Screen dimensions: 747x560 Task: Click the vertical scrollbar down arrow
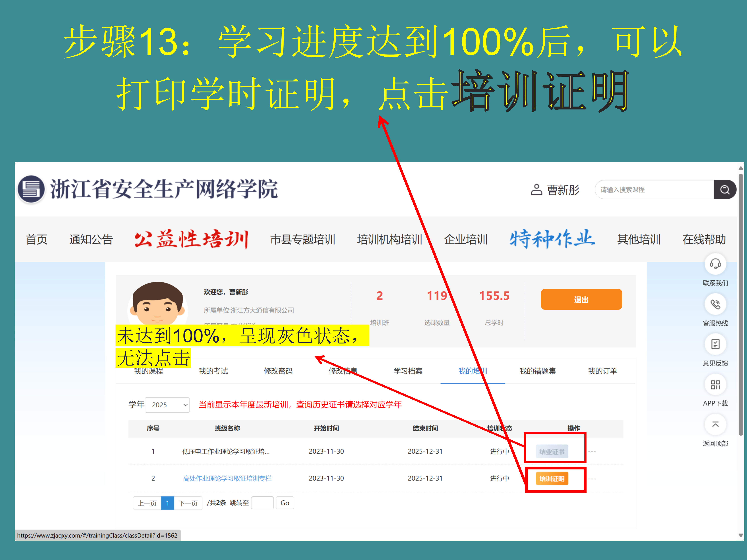tap(741, 535)
